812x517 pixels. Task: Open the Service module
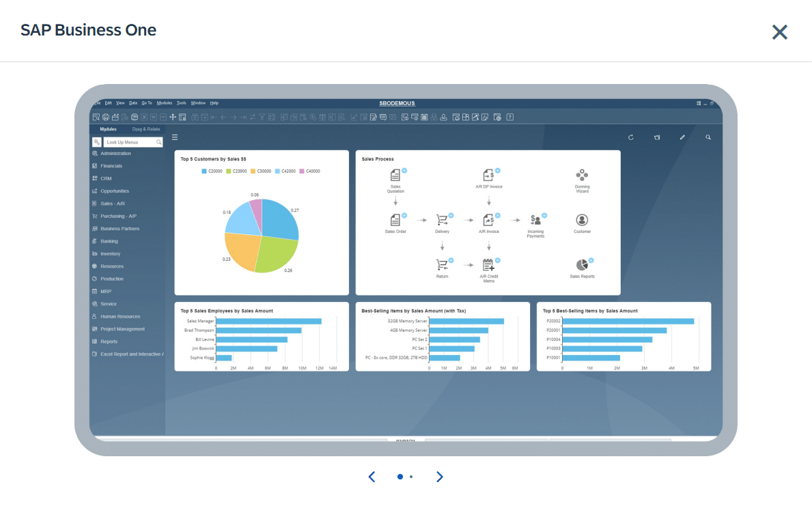click(x=104, y=304)
